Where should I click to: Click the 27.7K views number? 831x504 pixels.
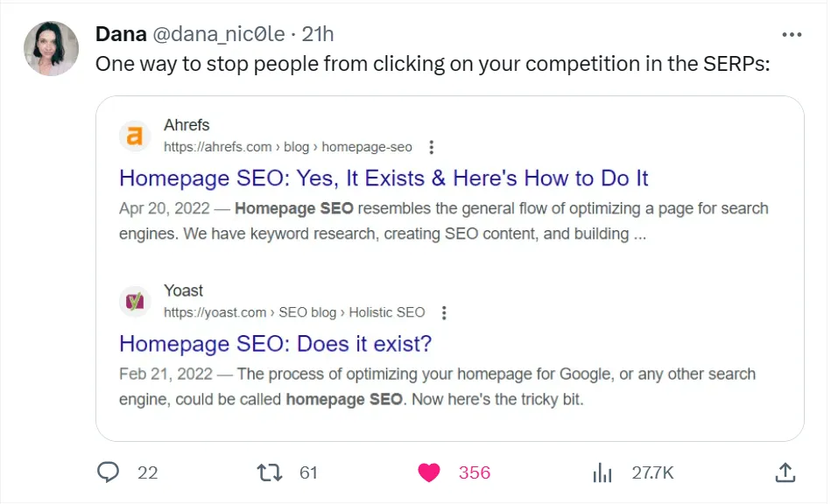651,472
